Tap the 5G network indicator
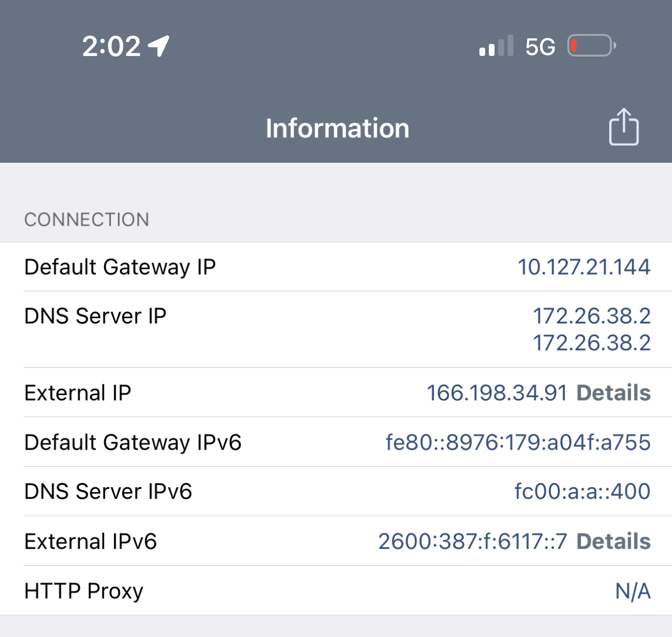The height and width of the screenshot is (637, 672). coord(540,47)
